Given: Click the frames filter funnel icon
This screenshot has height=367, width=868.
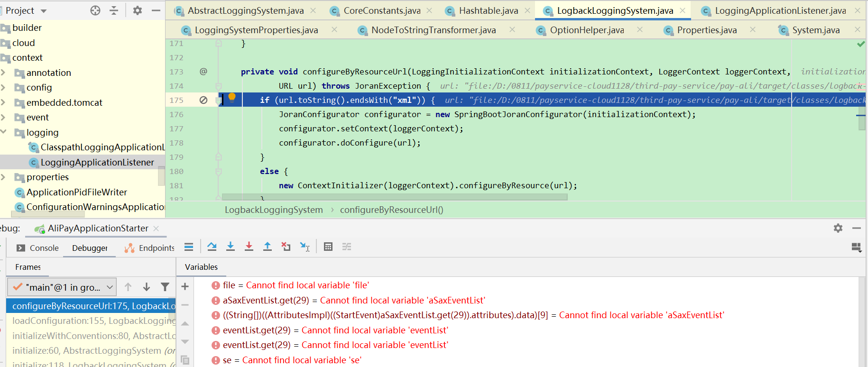Looking at the screenshot, I should 165,287.
